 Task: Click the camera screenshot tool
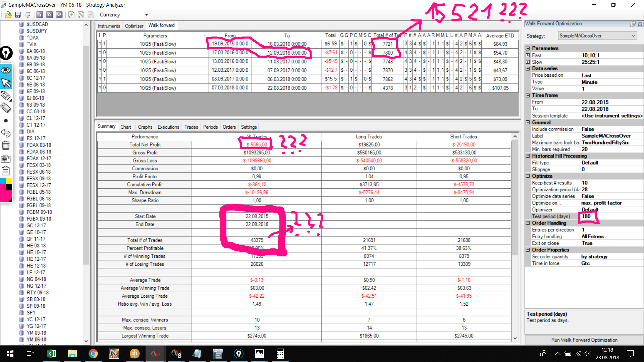(6, 159)
